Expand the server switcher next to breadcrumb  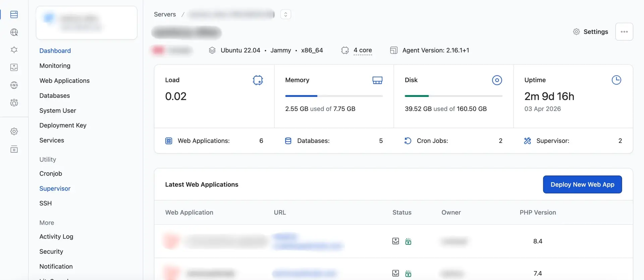coord(285,14)
